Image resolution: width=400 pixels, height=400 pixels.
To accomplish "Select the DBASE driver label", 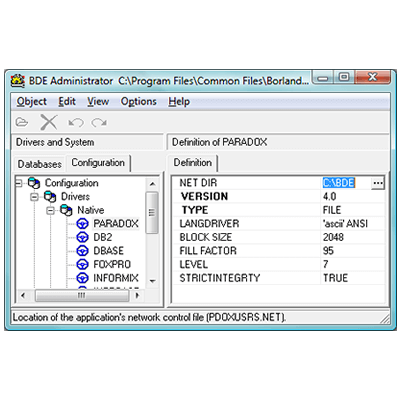I will pos(108,251).
